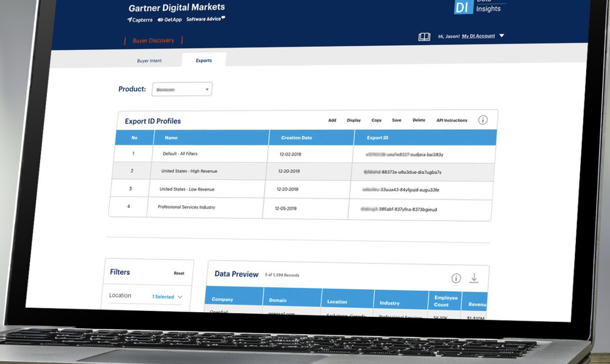Click the export ID ending augu33fe

[400, 190]
